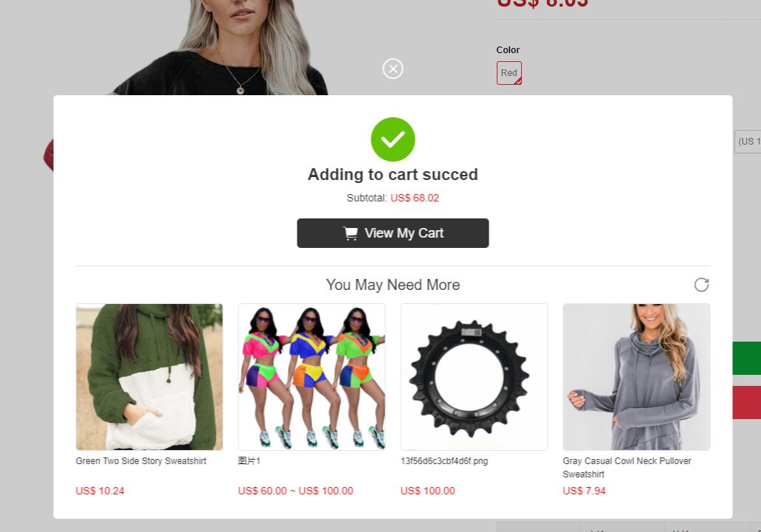Click the green button behind the popup

(746, 359)
